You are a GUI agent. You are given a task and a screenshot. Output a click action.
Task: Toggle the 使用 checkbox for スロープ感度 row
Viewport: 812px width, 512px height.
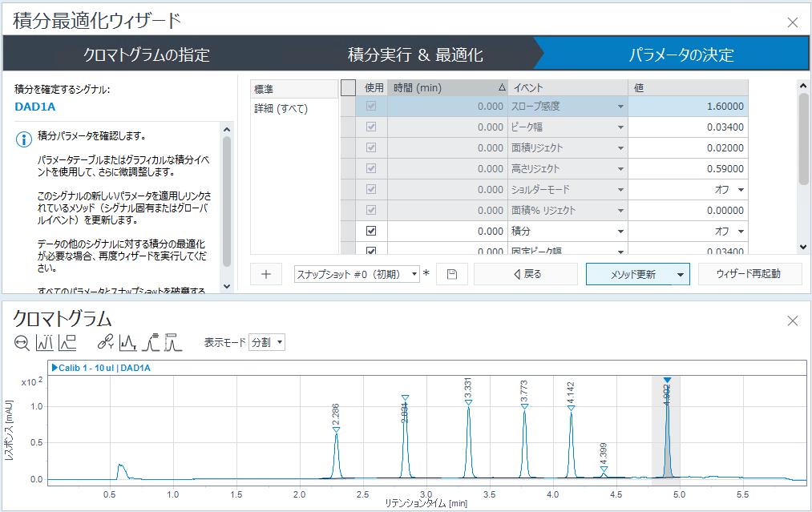coord(371,106)
